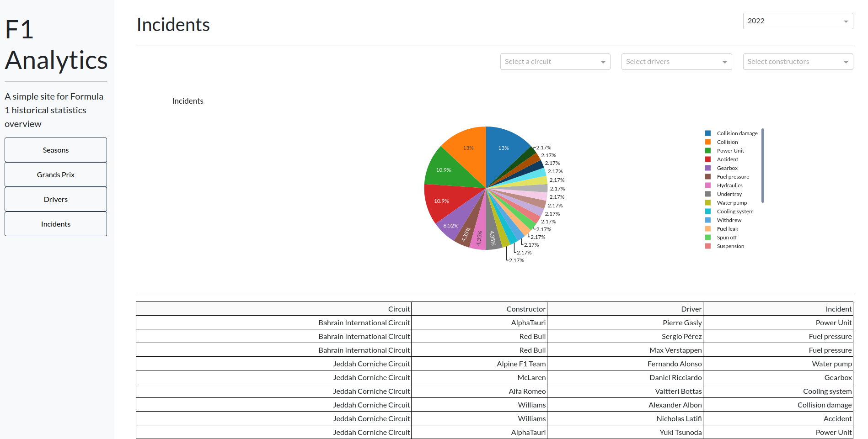Open the Select drivers dropdown

pyautogui.click(x=676, y=62)
